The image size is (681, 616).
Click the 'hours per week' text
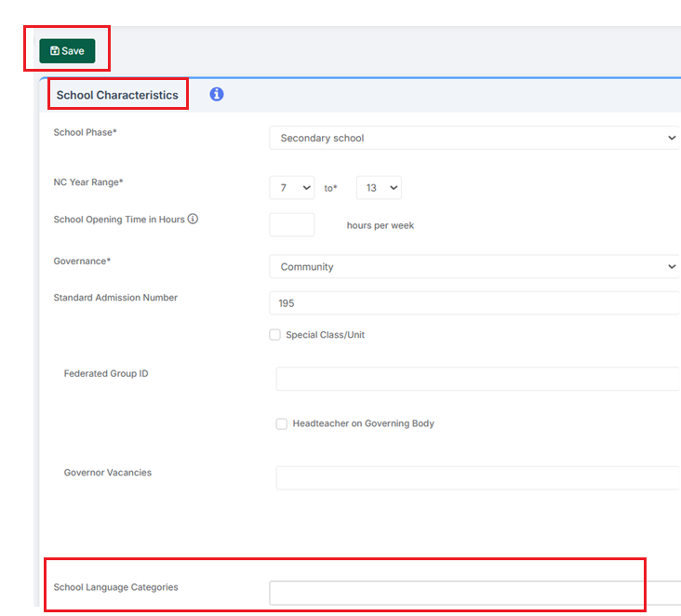(381, 226)
